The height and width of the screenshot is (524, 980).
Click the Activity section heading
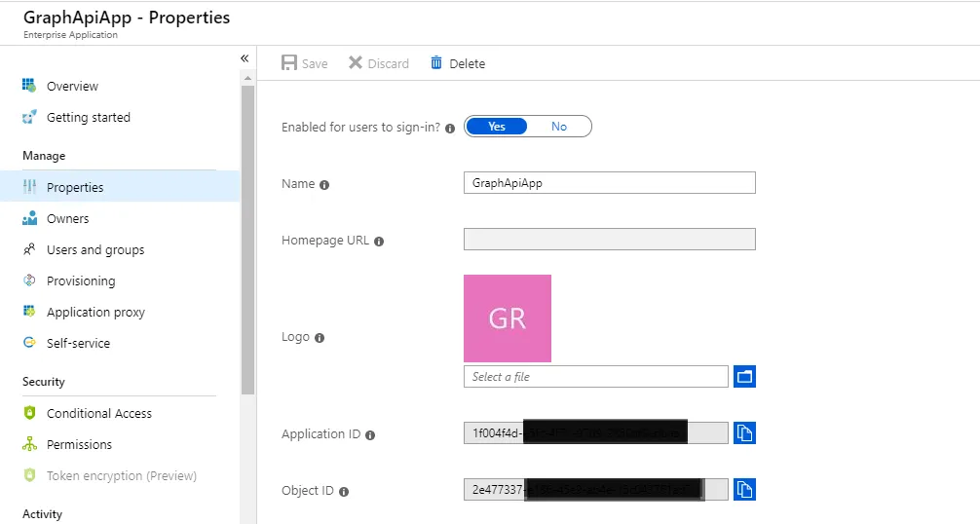coord(43,514)
